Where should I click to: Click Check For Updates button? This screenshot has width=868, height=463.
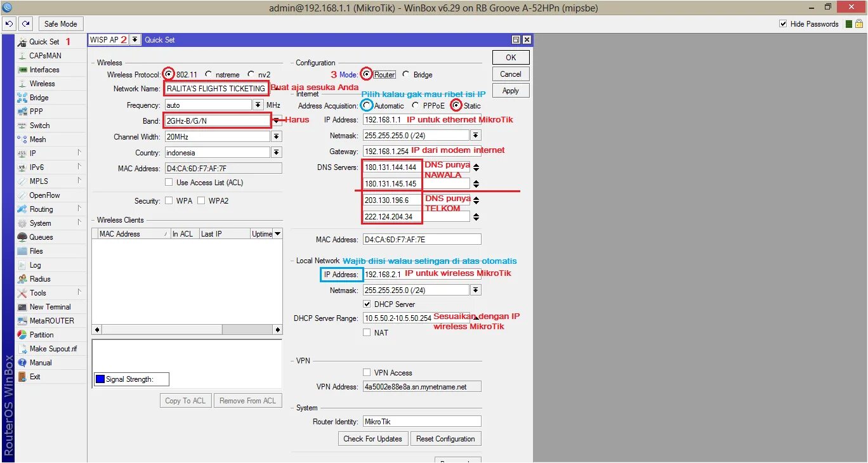click(372, 439)
